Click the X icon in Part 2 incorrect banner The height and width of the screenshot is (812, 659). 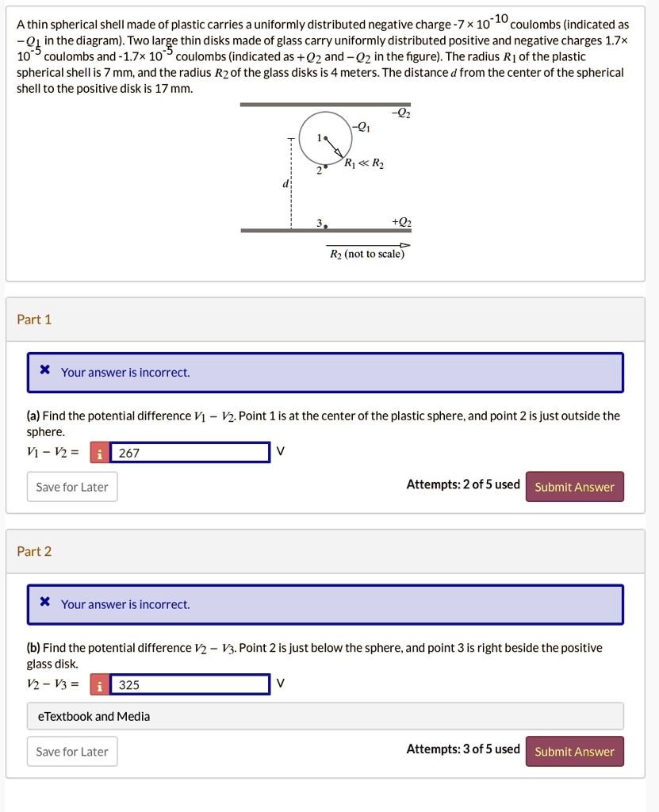pos(45,602)
